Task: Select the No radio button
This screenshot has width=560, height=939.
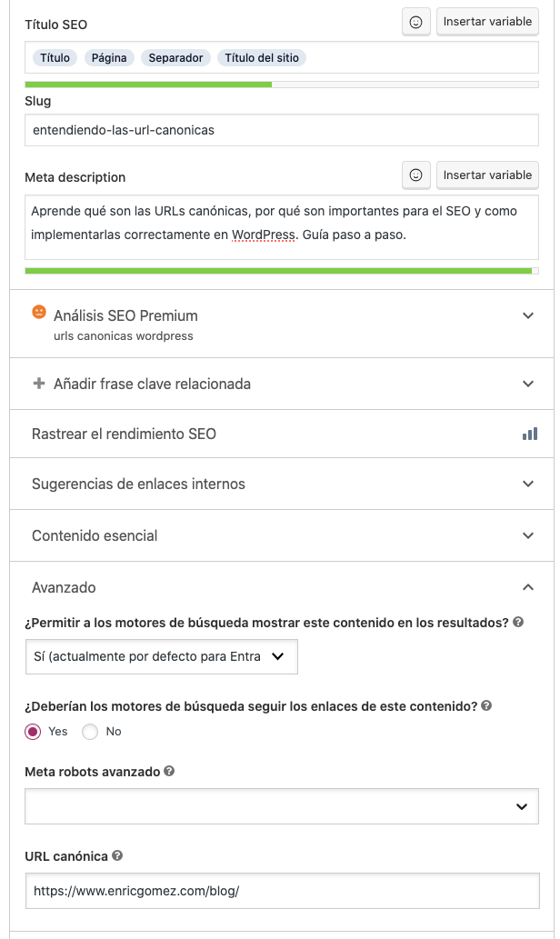Action: [x=90, y=731]
